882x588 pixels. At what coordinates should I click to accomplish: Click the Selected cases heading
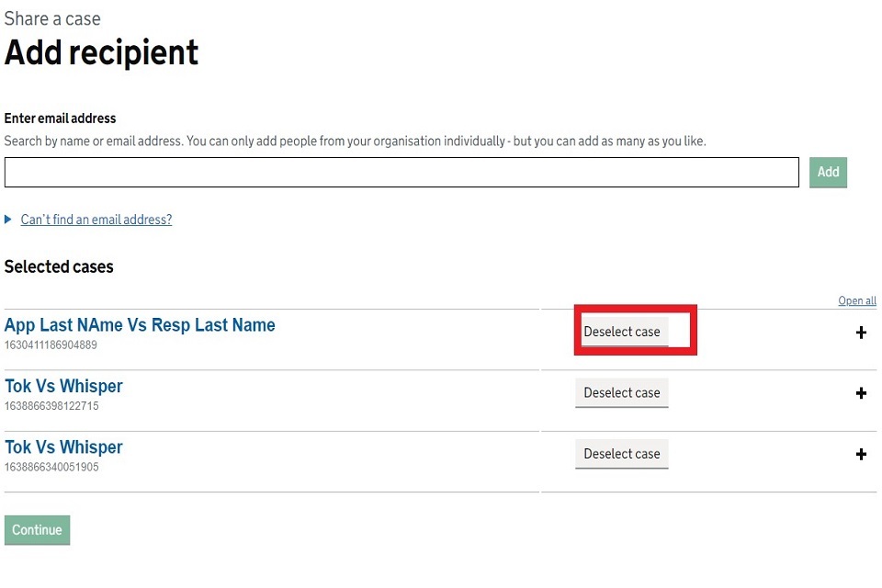click(59, 267)
